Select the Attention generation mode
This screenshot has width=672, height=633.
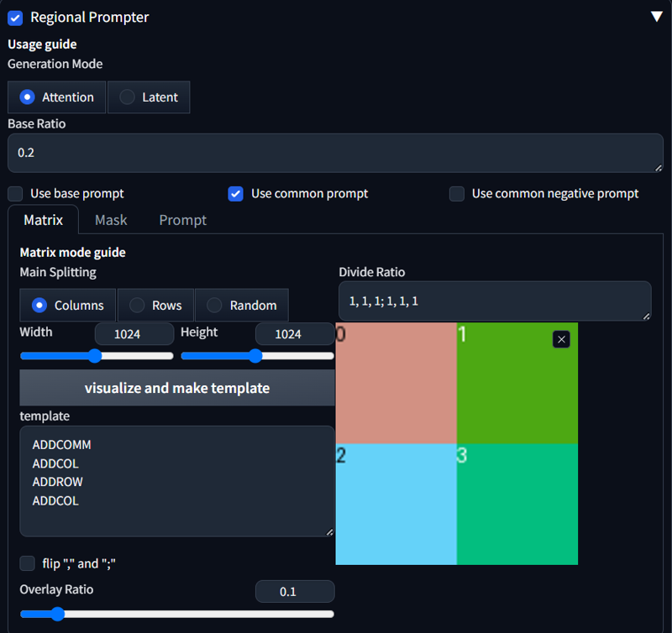pos(56,97)
